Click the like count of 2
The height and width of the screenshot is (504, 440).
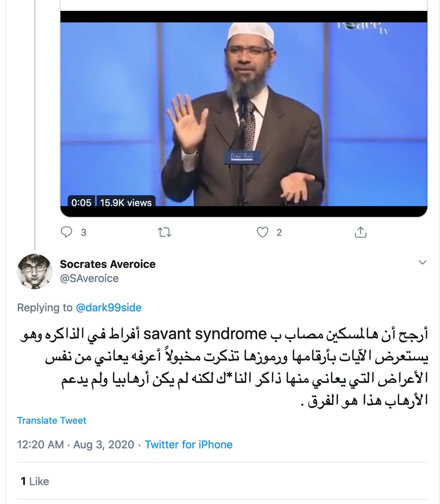point(279,232)
